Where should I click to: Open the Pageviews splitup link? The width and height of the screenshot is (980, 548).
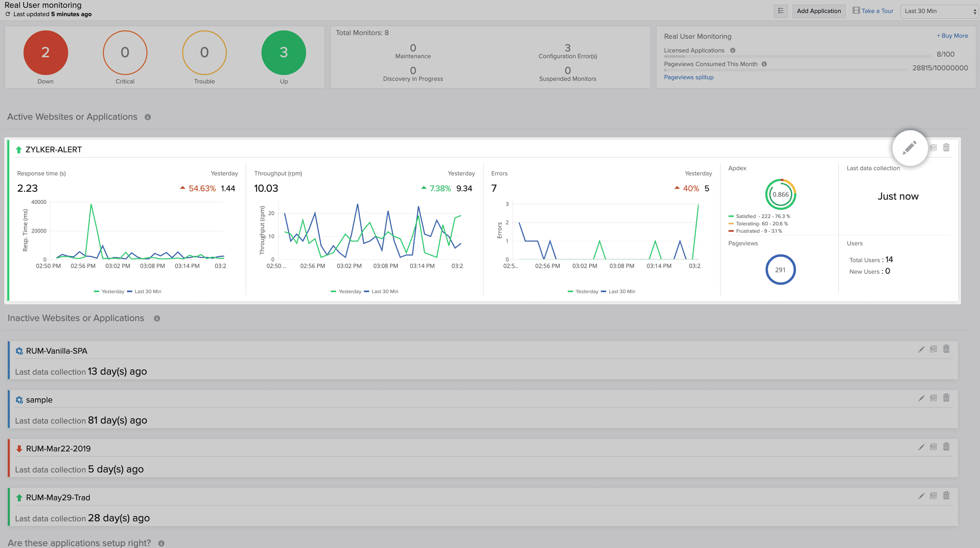(x=688, y=77)
